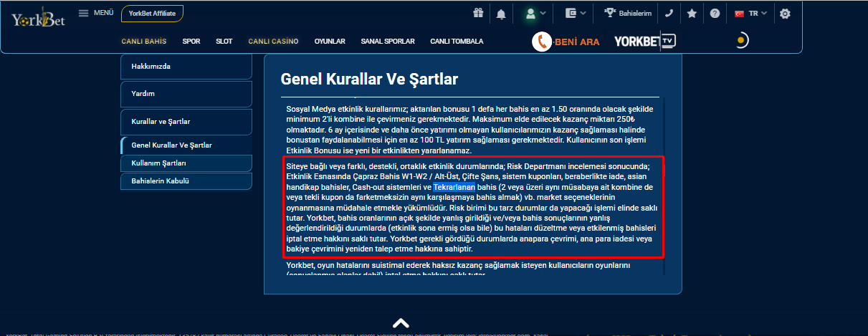This screenshot has height=336, width=868.
Task: Click the yellow circular loader icon
Action: (x=742, y=40)
